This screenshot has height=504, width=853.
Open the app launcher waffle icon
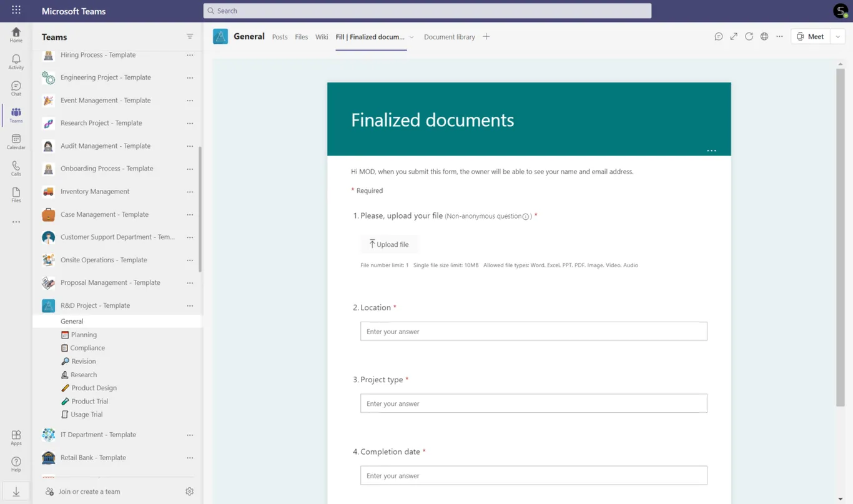coord(16,10)
